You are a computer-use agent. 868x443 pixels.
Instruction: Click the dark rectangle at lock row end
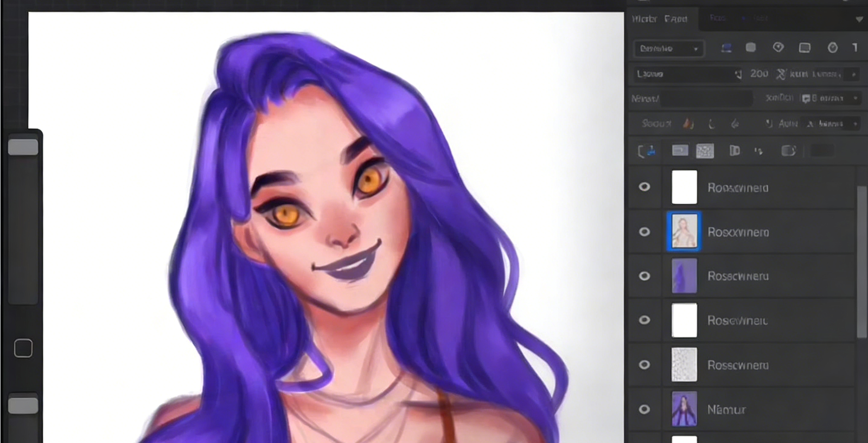[822, 151]
